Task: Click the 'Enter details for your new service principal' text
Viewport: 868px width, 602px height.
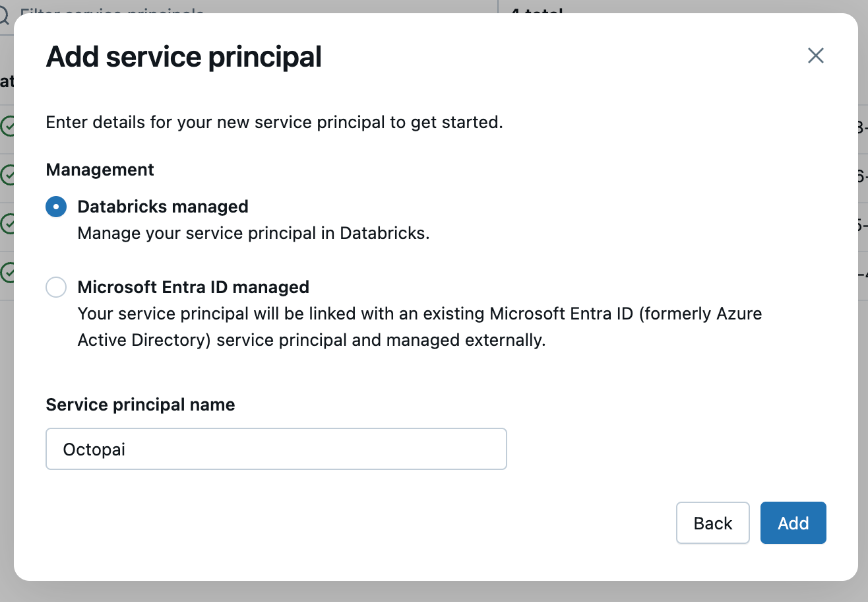Action: coord(274,122)
